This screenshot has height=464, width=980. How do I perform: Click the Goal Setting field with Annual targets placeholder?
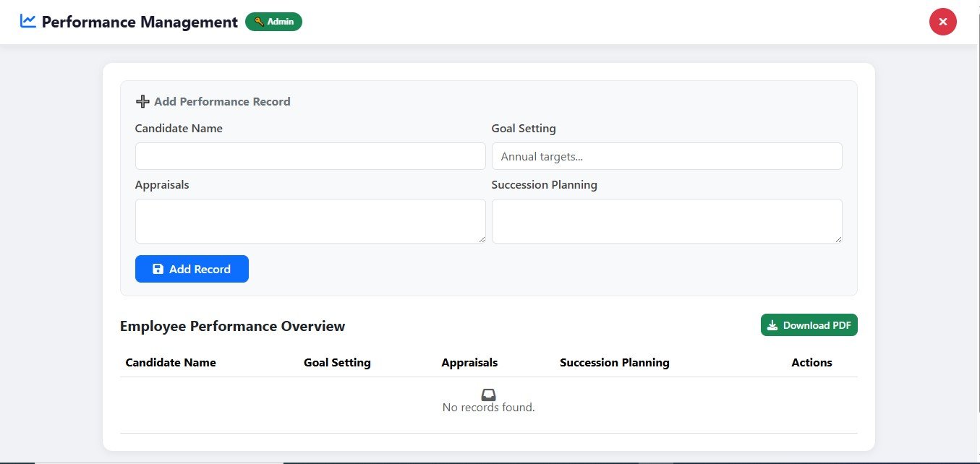click(667, 156)
